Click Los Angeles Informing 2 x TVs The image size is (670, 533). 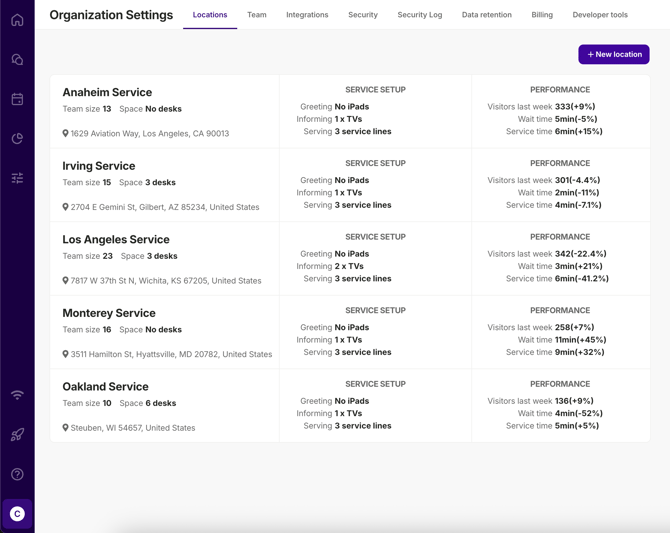coord(330,266)
